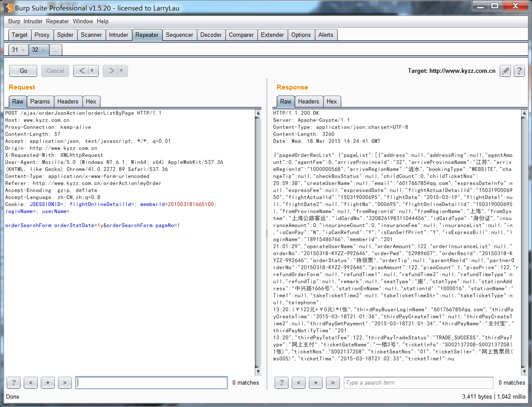Open the help question mark near Target
Screen dimensions: 532x407
[519, 71]
